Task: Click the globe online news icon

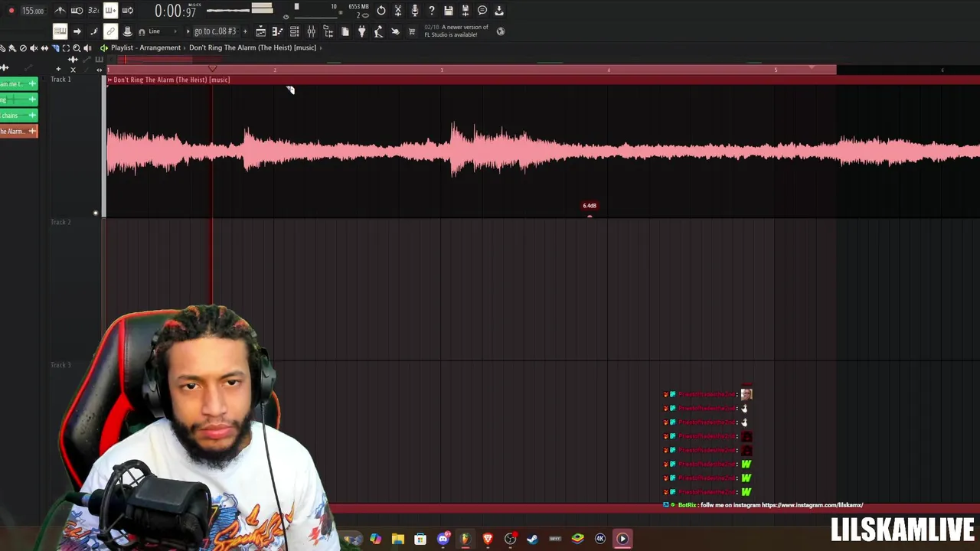Action: (x=501, y=31)
